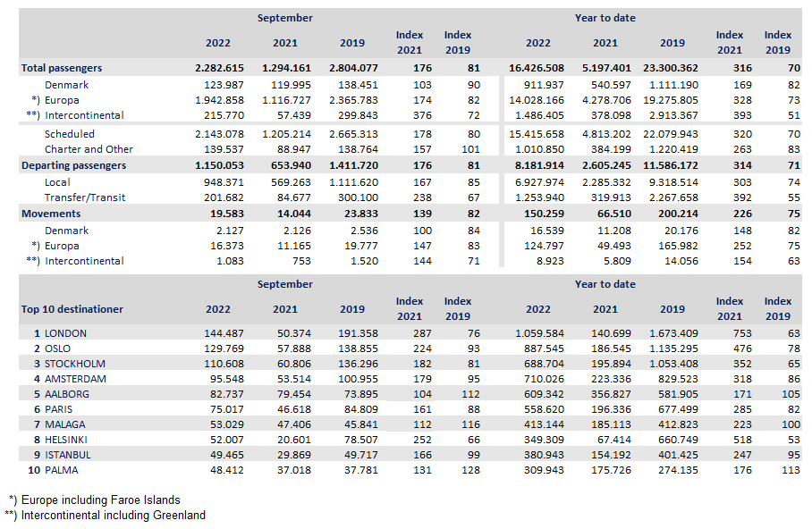Select the Charter and Other row label

point(88,149)
